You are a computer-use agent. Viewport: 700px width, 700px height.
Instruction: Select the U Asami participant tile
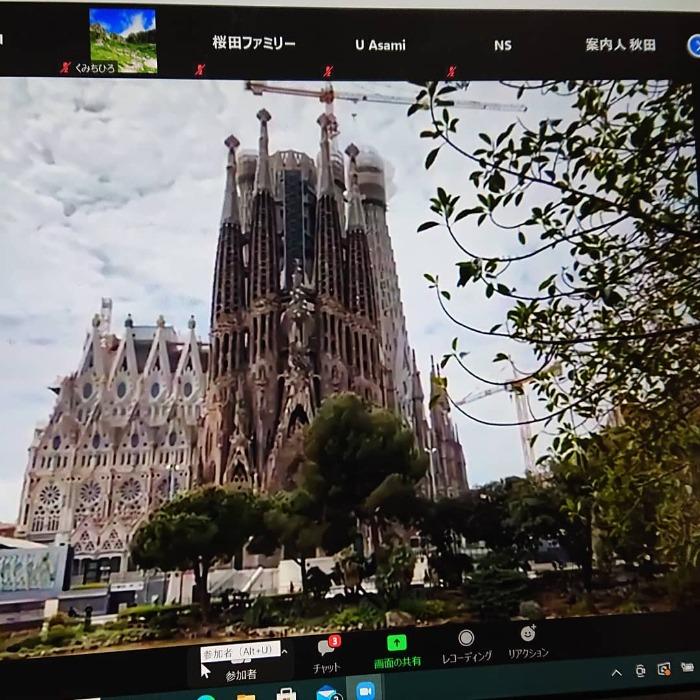coord(380,45)
